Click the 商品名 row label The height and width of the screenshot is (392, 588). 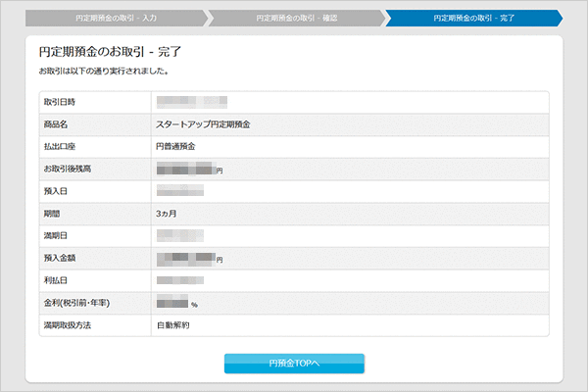pyautogui.click(x=54, y=124)
